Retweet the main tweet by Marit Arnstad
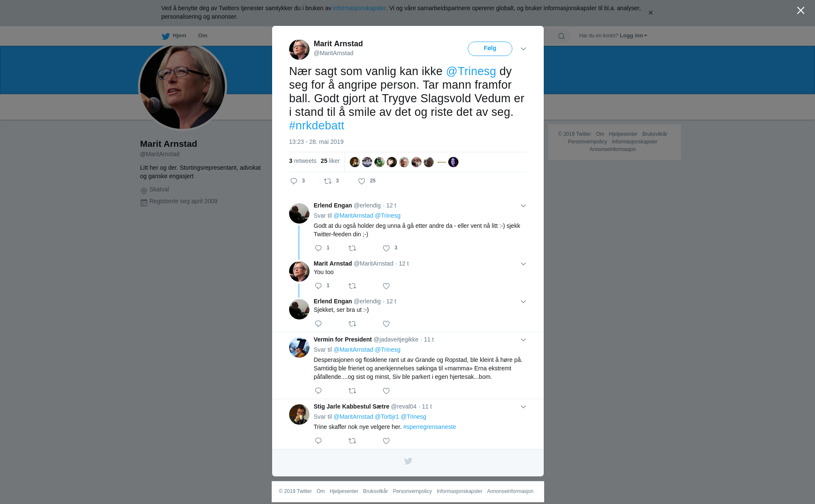Screen dimensions: 815x504 tap(328, 181)
